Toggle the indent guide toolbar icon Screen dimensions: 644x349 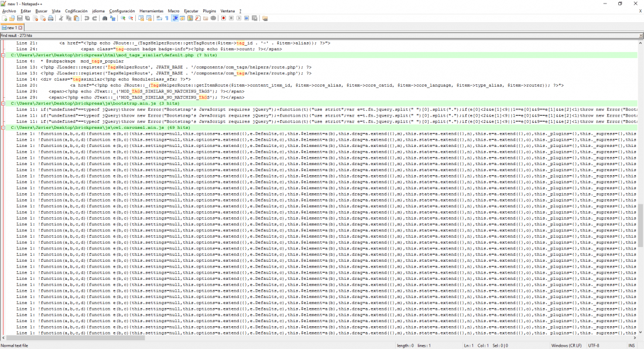(x=175, y=18)
